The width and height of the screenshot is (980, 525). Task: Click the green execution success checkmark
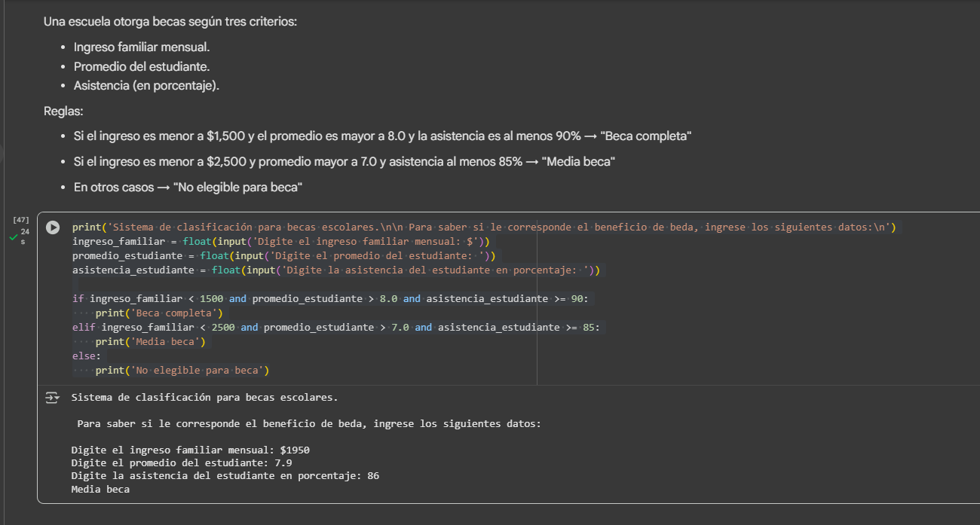pos(13,237)
